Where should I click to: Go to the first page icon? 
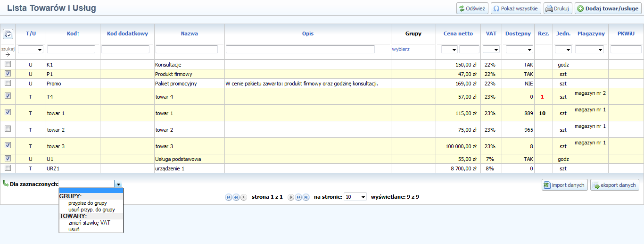click(229, 197)
